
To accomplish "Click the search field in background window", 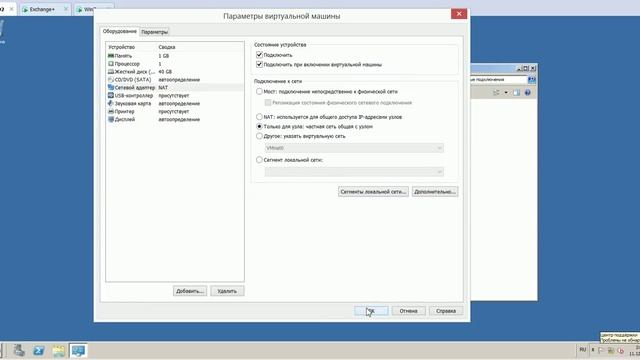I will [x=499, y=80].
